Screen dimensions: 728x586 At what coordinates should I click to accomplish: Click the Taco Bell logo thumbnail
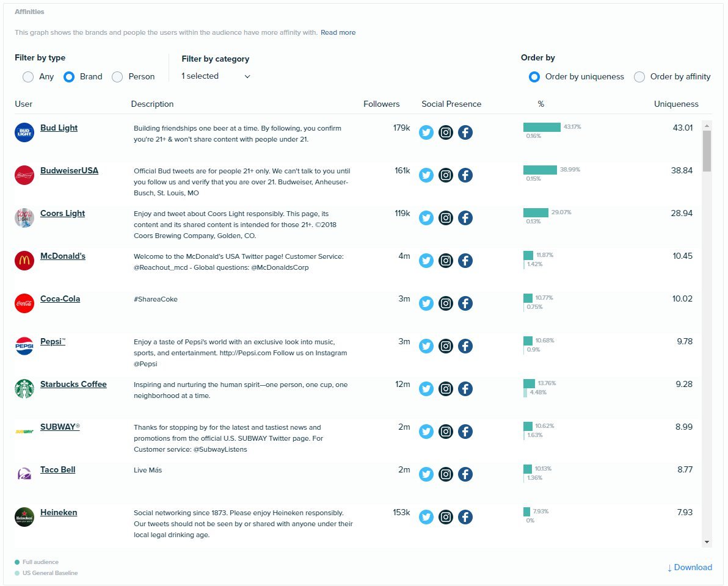(24, 474)
